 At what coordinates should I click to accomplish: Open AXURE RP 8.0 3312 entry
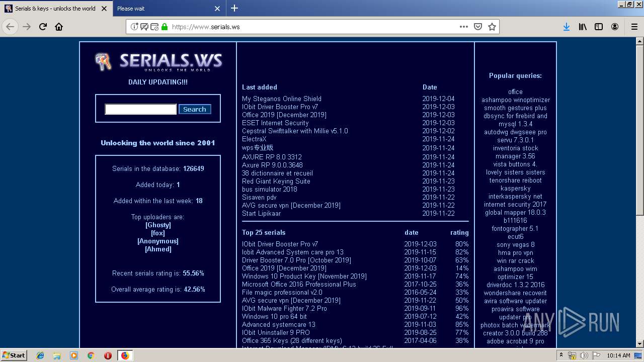pyautogui.click(x=272, y=157)
